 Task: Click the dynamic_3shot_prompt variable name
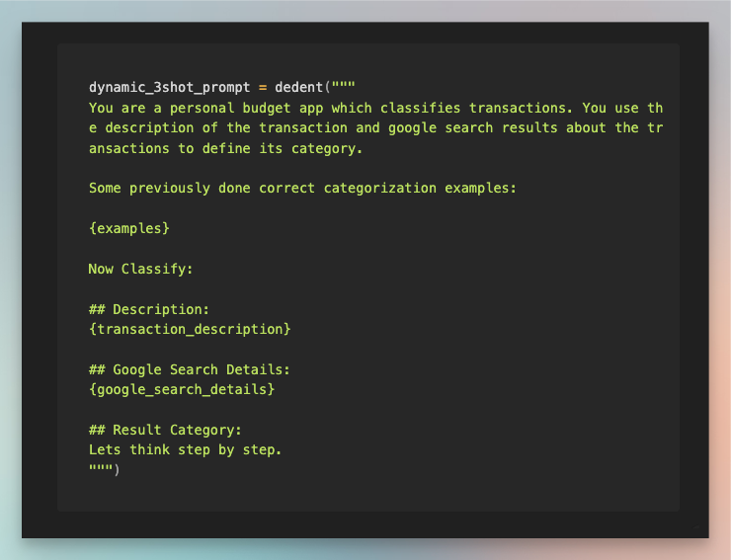click(x=170, y=88)
